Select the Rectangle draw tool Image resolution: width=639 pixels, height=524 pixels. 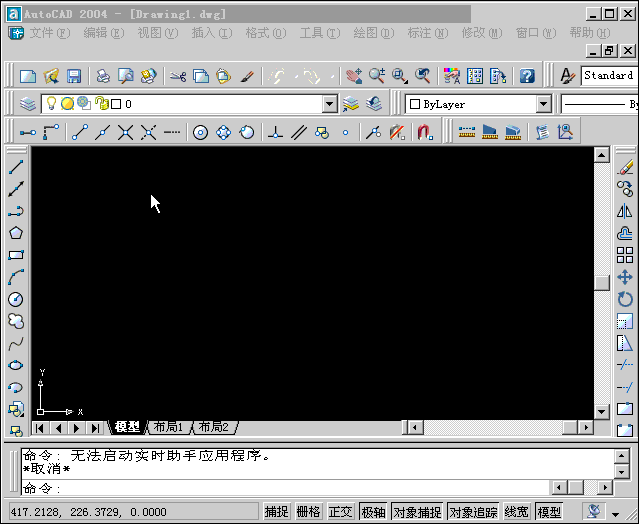(x=16, y=255)
